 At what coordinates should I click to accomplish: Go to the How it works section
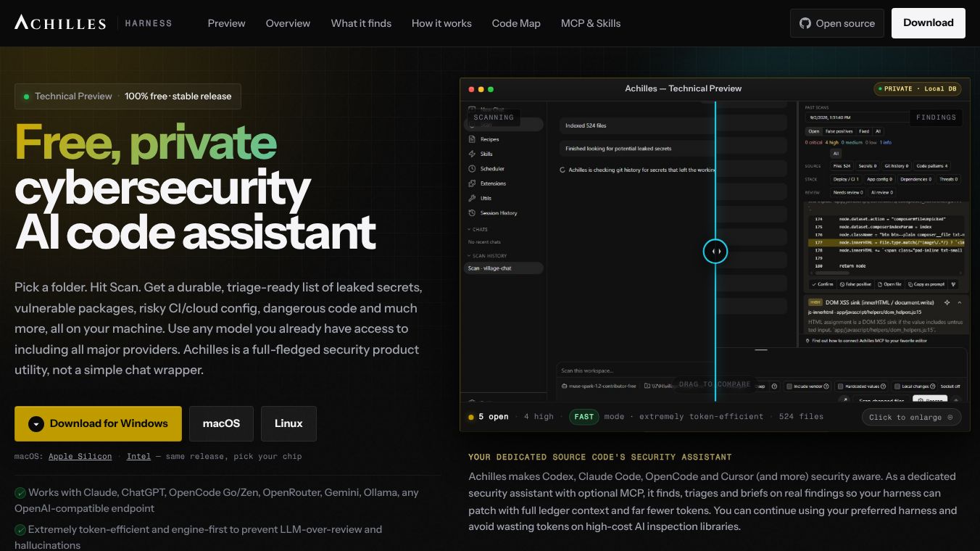coord(441,23)
